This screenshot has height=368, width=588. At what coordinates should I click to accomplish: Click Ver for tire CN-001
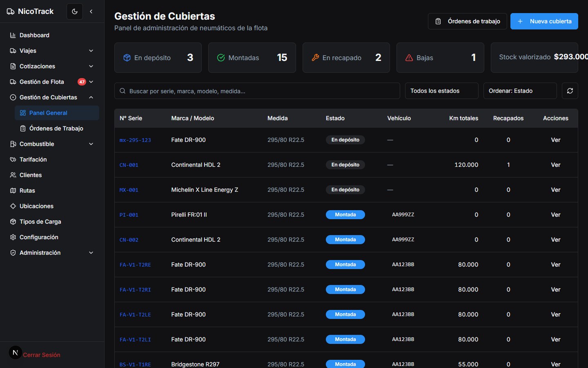pos(556,165)
